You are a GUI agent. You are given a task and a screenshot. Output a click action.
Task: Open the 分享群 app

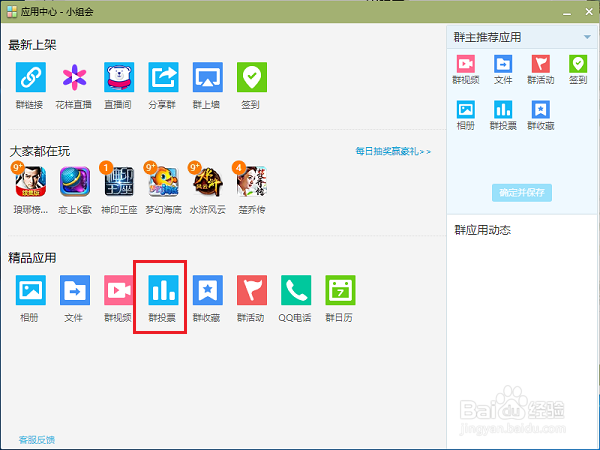coord(163,77)
